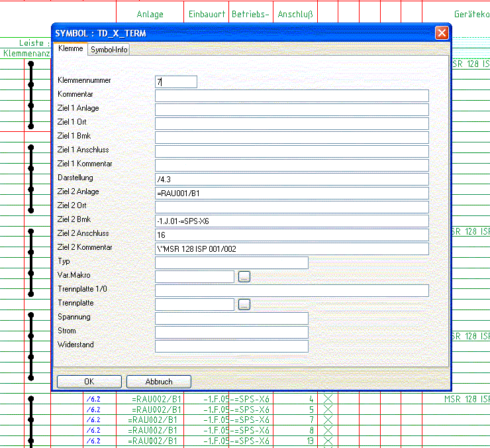Click Ziel 2 Bmk field -1.J.01-=SPS-X6
This screenshot has width=490, height=448.
pyautogui.click(x=292, y=221)
